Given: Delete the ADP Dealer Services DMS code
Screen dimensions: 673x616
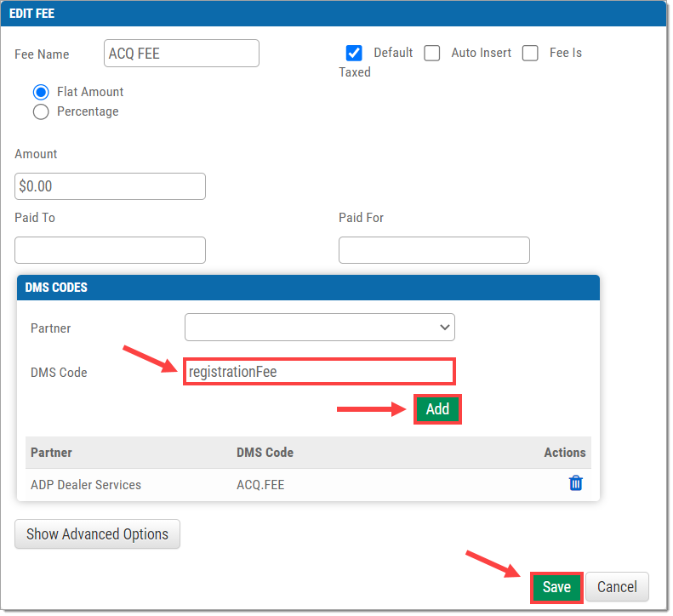Looking at the screenshot, I should point(575,483).
